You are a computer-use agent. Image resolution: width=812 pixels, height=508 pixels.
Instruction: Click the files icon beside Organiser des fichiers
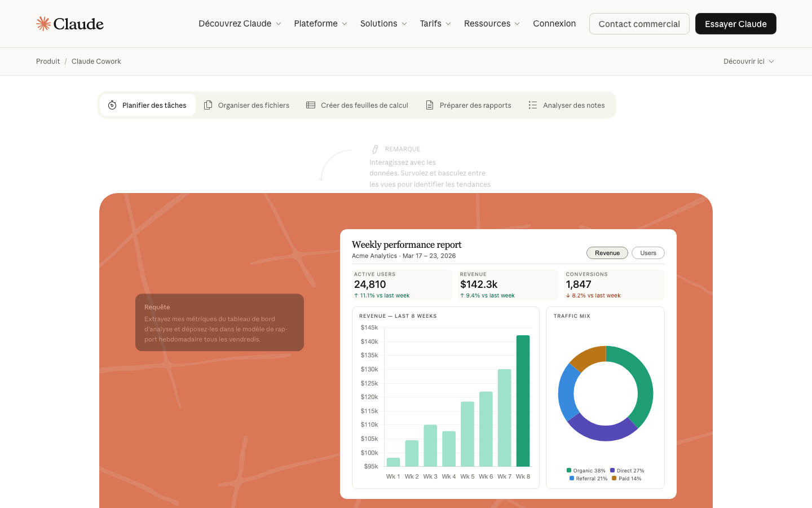[208, 105]
